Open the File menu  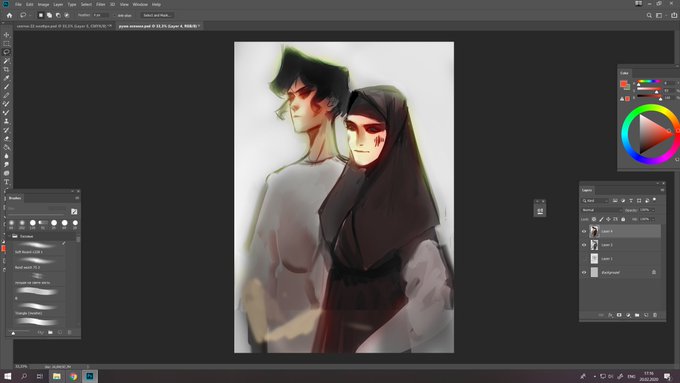(18, 4)
